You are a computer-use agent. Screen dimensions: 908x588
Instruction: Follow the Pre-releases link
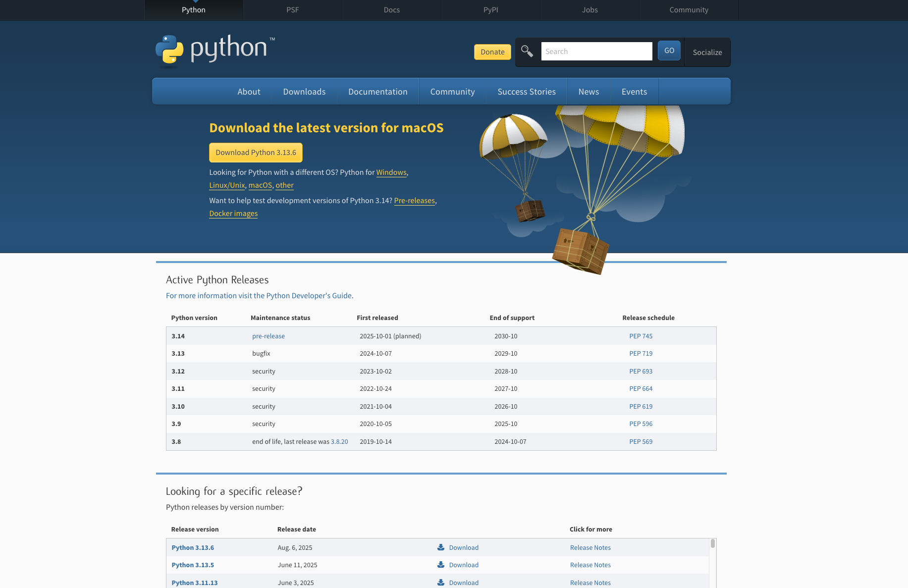[415, 201]
